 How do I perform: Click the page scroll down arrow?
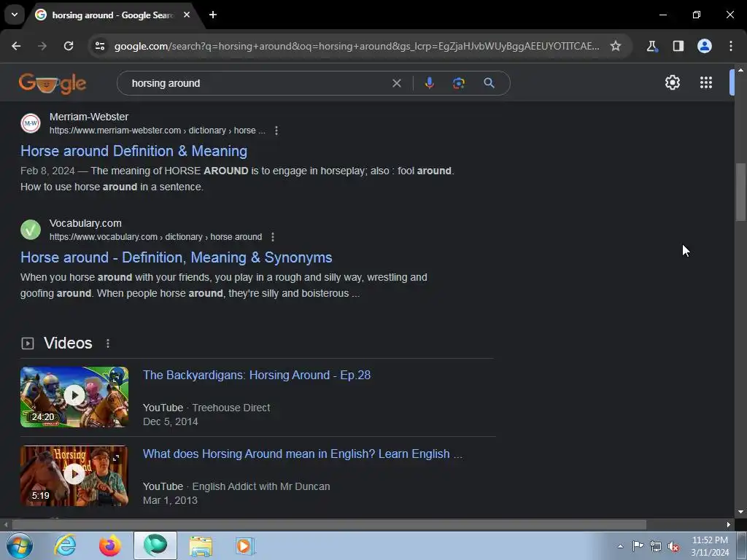click(x=740, y=512)
